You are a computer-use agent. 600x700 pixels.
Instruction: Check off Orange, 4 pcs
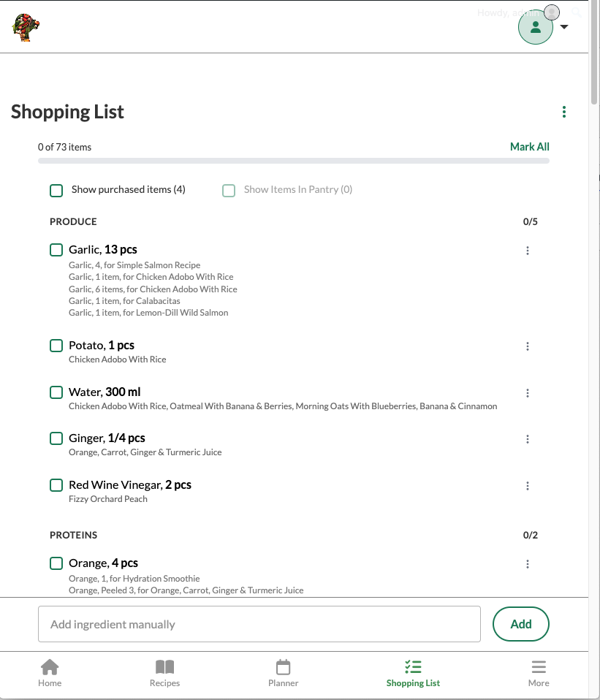click(x=56, y=563)
